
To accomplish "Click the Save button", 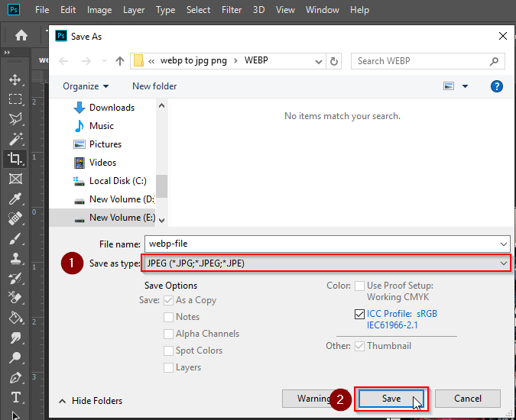I will [391, 399].
